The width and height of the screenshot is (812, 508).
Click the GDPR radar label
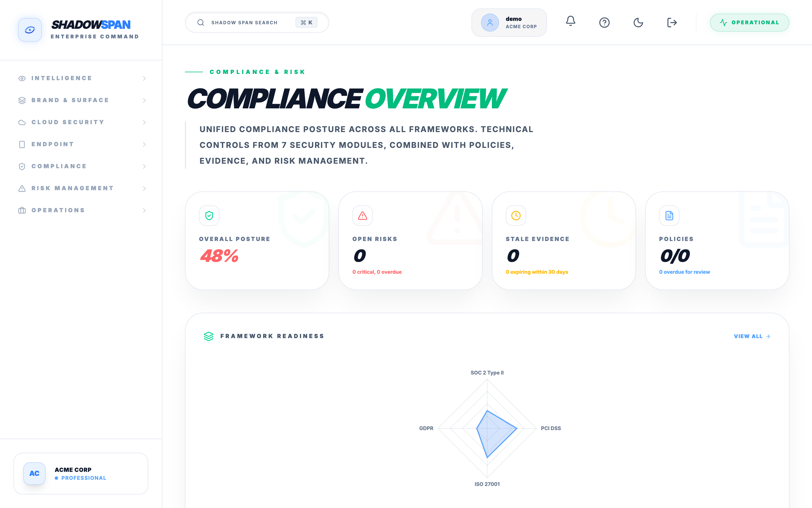(426, 428)
